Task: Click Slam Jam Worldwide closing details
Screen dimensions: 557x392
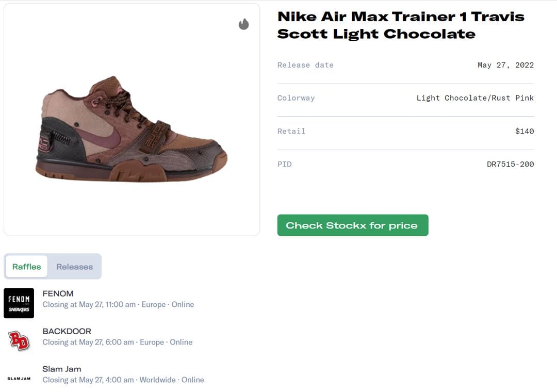Action: coord(123,380)
